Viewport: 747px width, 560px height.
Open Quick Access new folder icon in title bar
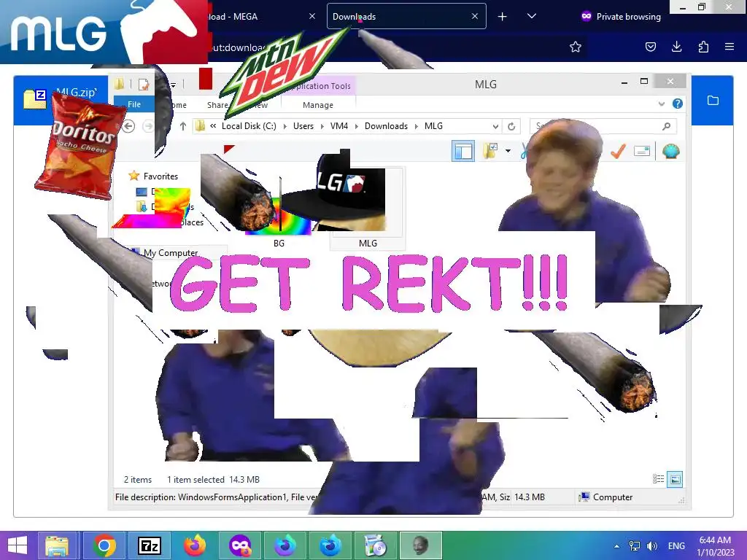[x=119, y=85]
